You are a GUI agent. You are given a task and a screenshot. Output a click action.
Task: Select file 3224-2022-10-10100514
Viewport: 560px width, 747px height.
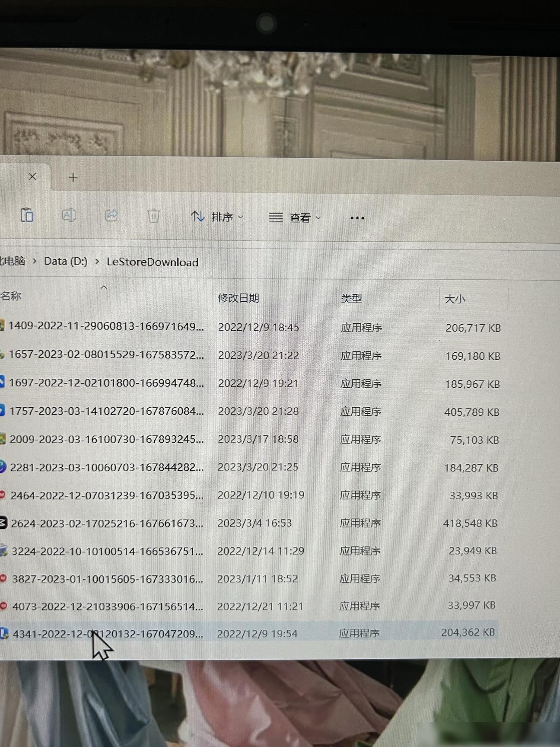point(107,551)
